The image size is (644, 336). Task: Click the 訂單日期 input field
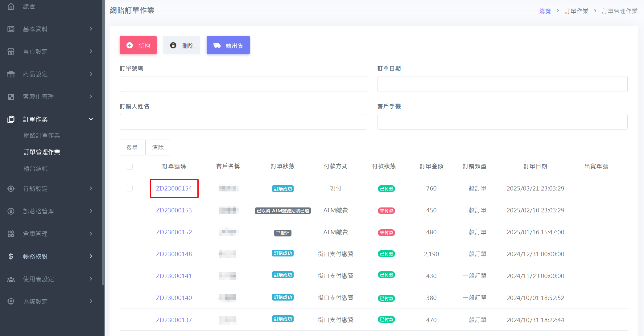pyautogui.click(x=502, y=84)
